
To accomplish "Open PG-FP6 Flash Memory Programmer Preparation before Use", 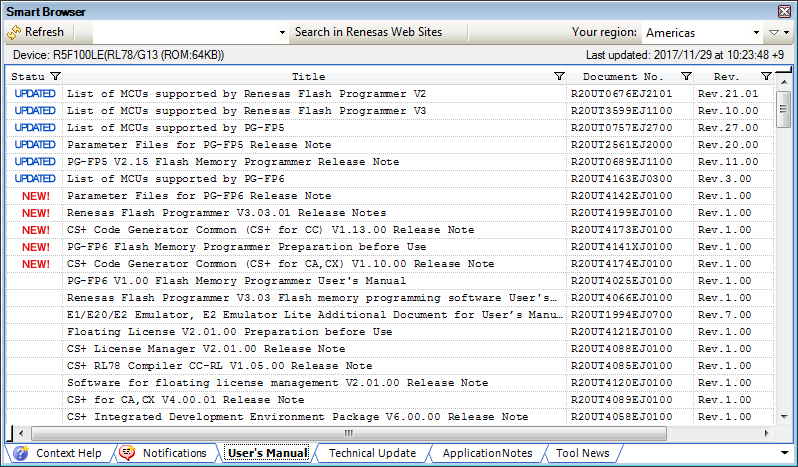I will pyautogui.click(x=246, y=247).
